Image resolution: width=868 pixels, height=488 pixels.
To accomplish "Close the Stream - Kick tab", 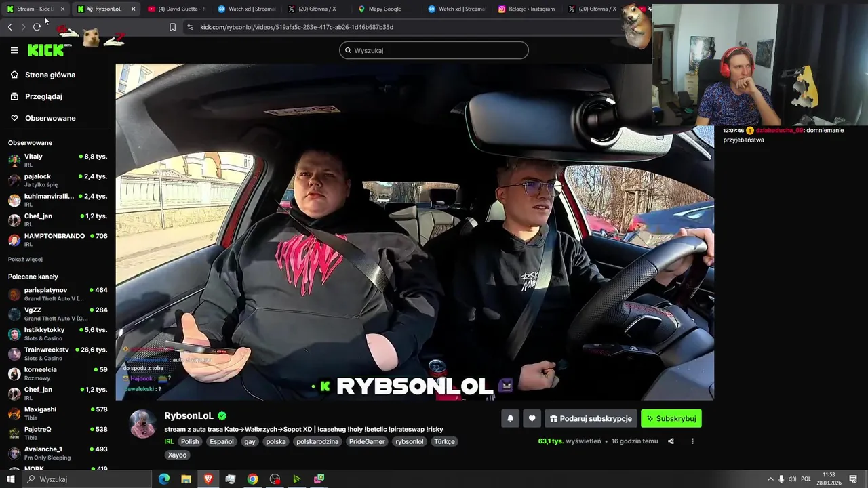I will (62, 9).
